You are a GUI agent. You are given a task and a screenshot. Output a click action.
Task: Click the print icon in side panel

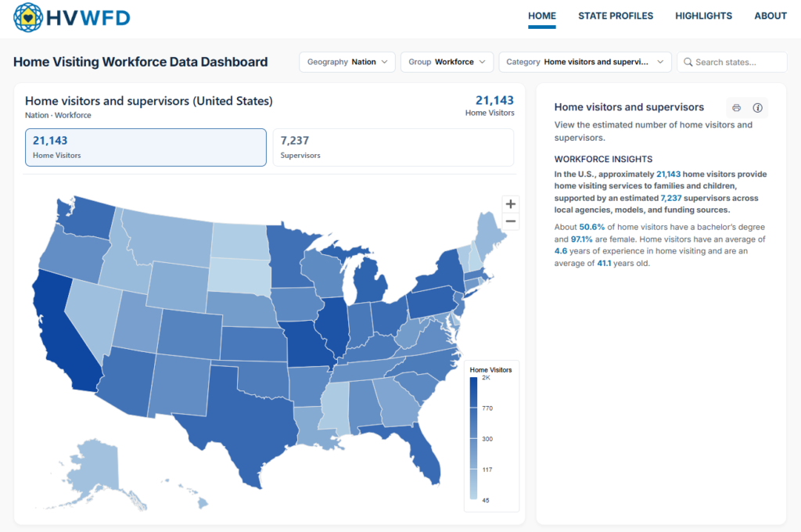[736, 108]
